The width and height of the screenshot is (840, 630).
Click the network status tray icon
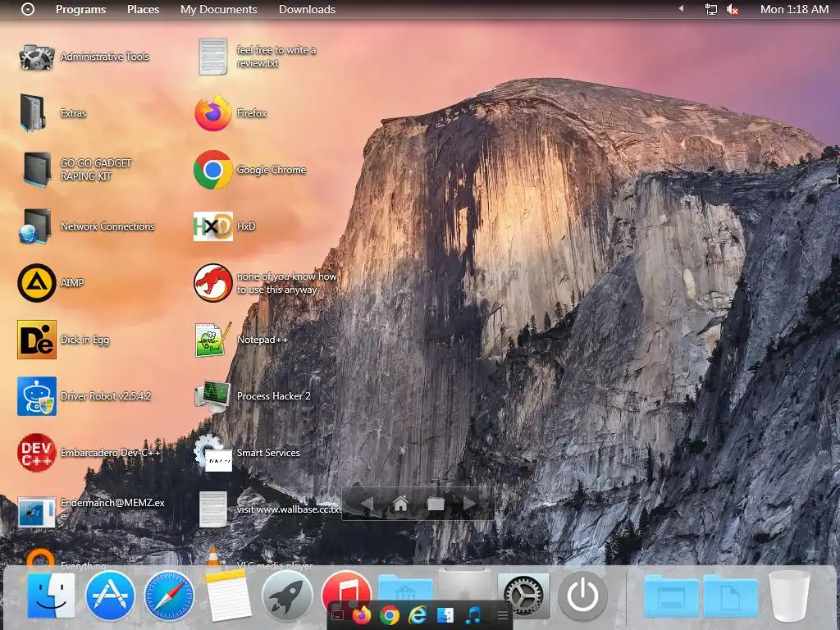[711, 9]
